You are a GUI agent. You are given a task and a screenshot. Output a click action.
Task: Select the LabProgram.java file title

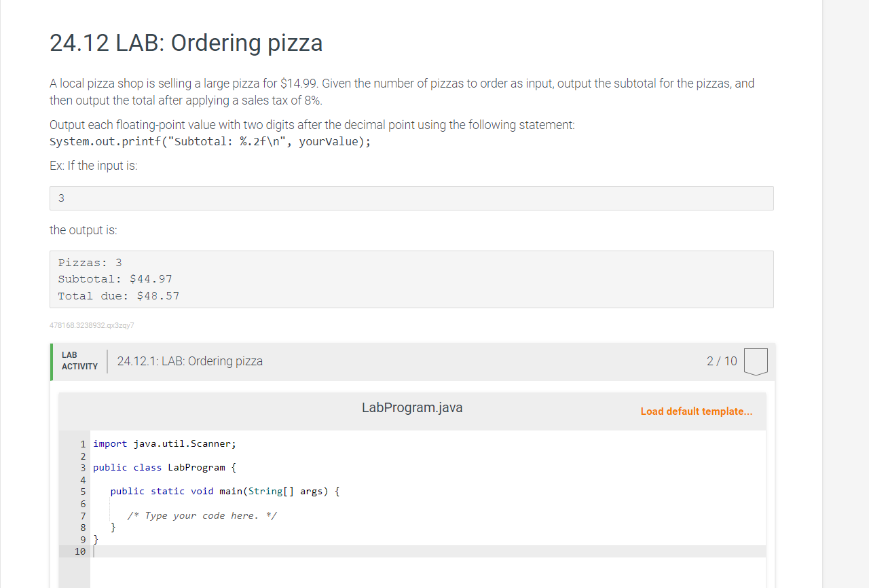point(412,407)
